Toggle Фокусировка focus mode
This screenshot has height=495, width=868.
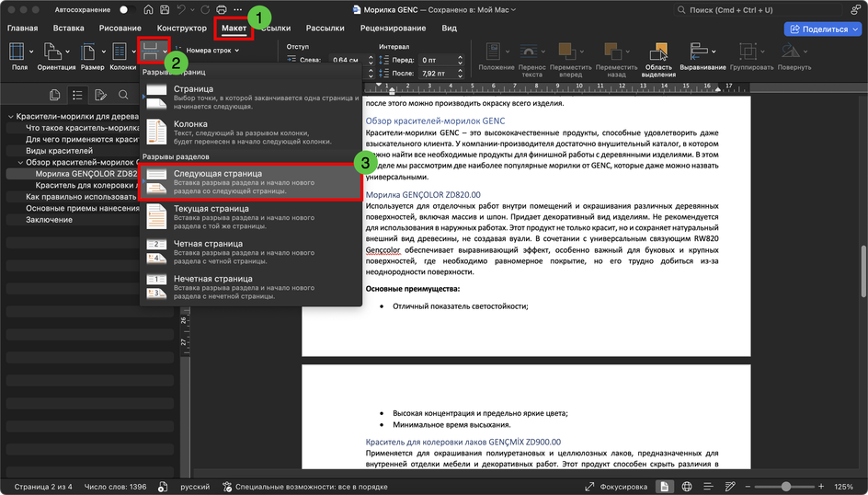(x=617, y=487)
